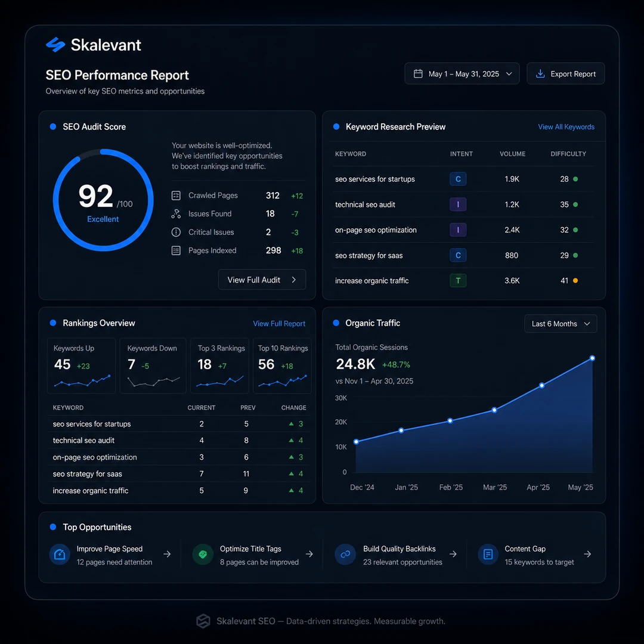Click Export Report button
The width and height of the screenshot is (644, 644).
point(565,74)
